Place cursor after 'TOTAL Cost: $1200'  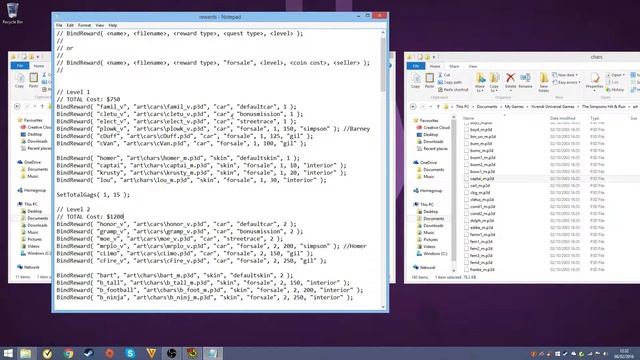124,217
